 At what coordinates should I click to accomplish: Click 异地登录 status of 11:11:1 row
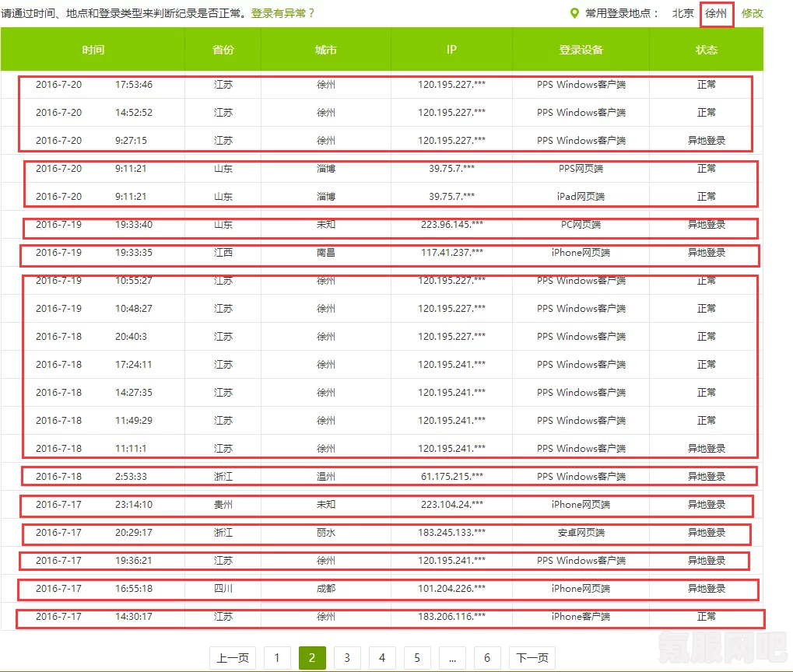(x=707, y=449)
